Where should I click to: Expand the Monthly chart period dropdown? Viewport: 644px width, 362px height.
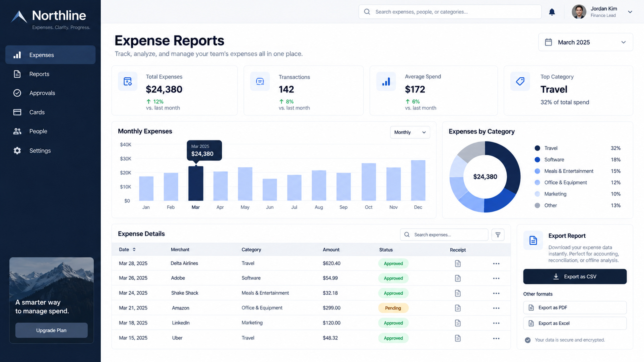click(x=410, y=132)
